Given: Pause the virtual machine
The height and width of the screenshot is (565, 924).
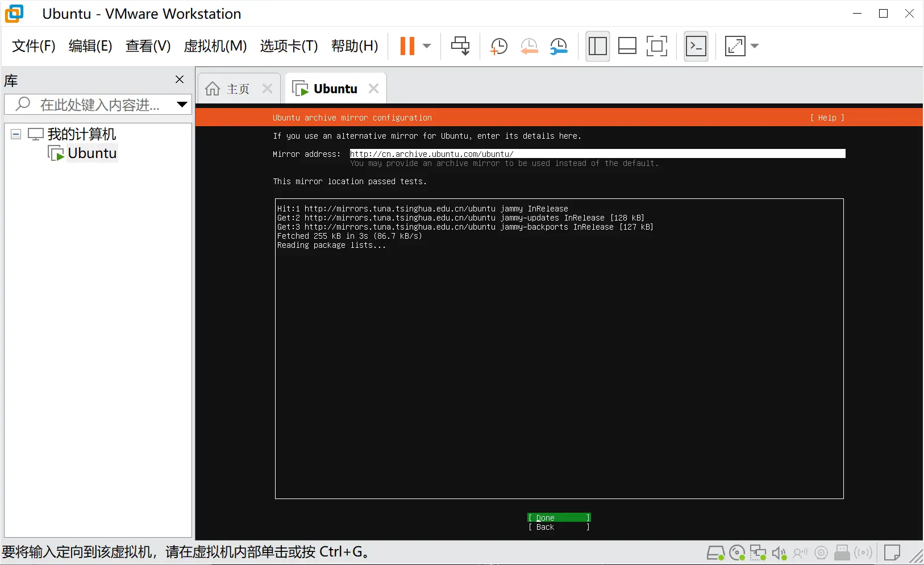Looking at the screenshot, I should coord(407,46).
